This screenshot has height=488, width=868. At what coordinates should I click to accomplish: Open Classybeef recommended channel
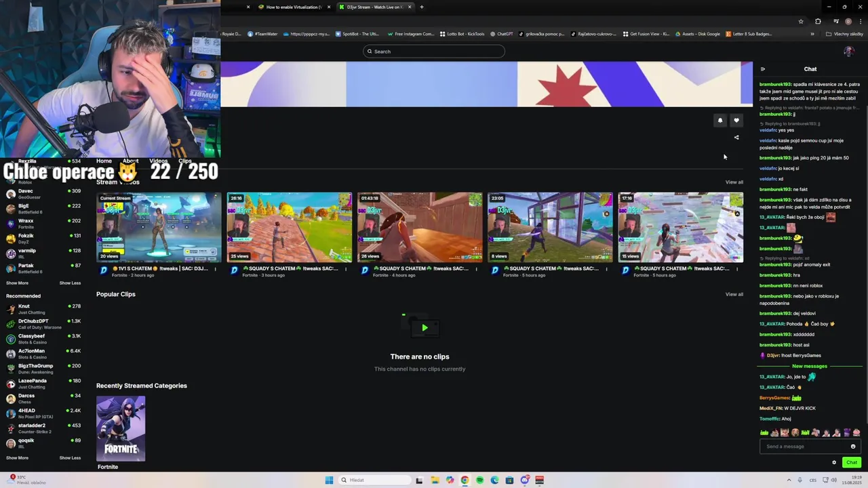pyautogui.click(x=43, y=339)
